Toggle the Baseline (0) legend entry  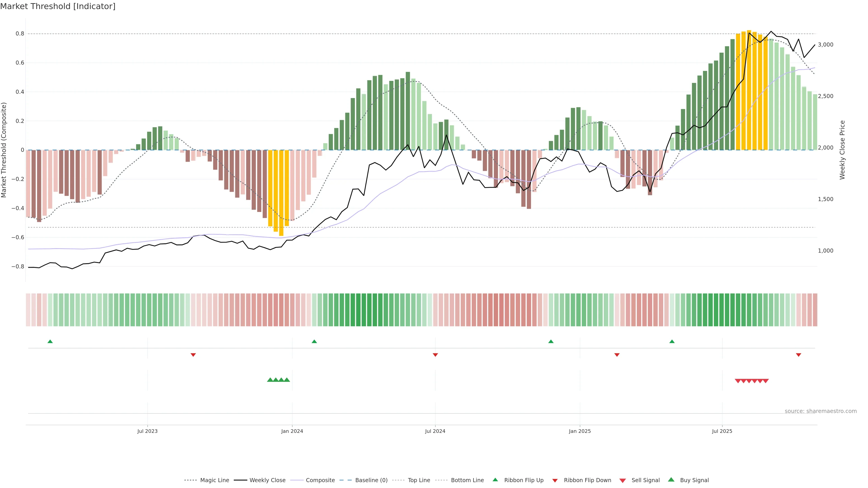click(x=371, y=480)
